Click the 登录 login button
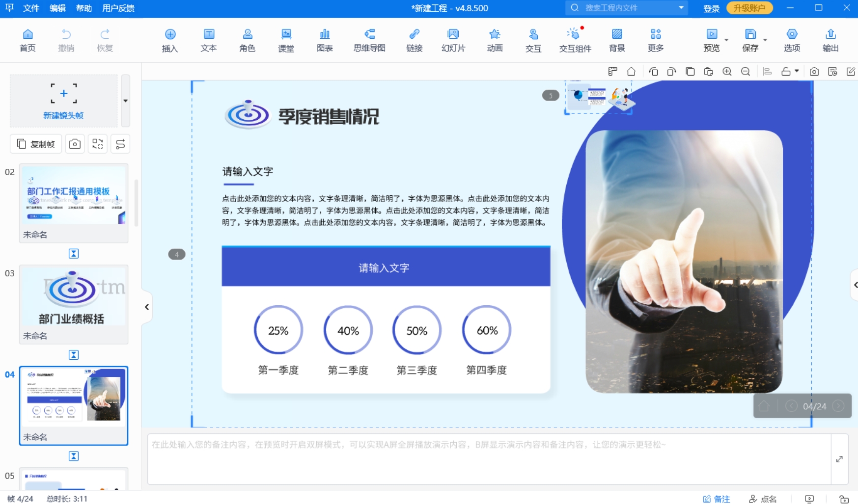The height and width of the screenshot is (504, 858). click(711, 8)
